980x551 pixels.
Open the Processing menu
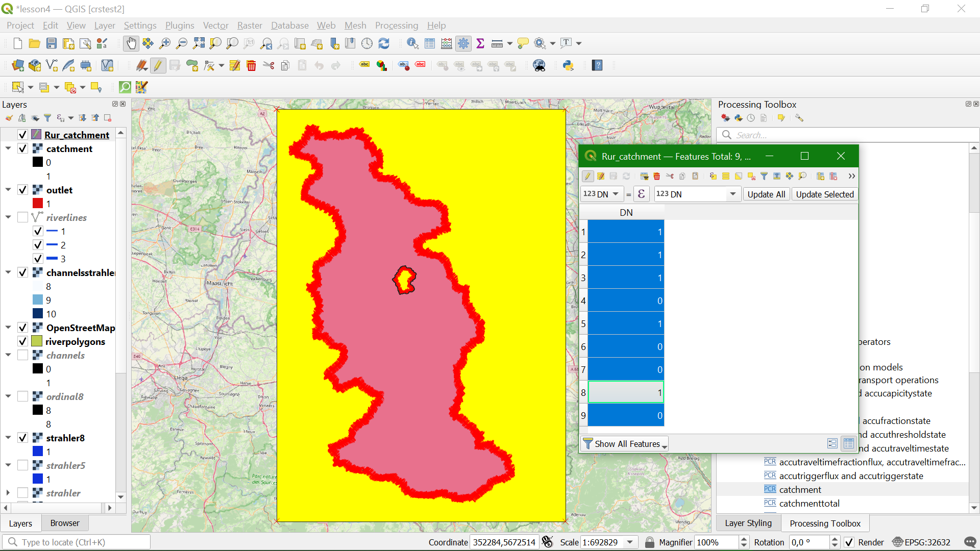tap(397, 25)
